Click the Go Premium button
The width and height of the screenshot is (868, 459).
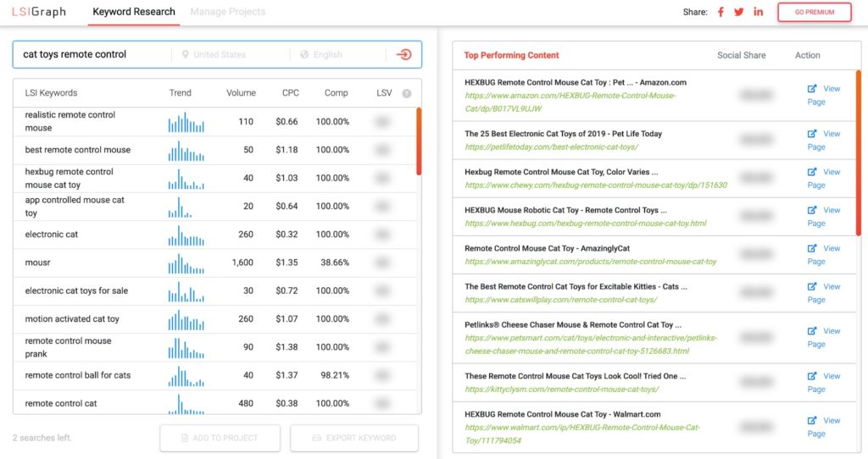(814, 12)
